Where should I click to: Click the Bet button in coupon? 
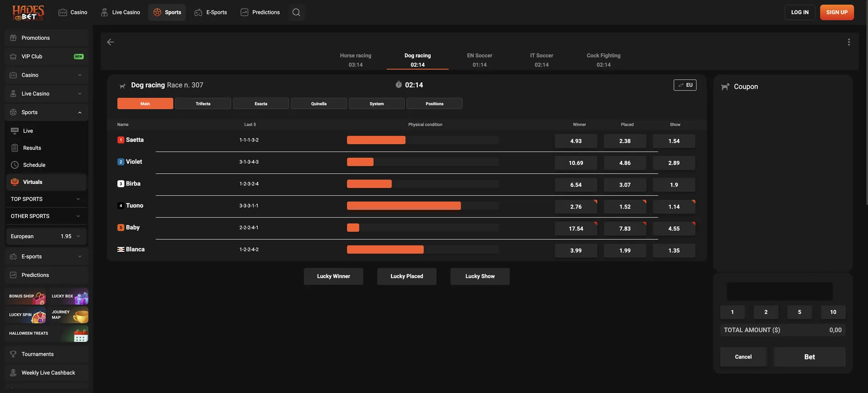(809, 357)
